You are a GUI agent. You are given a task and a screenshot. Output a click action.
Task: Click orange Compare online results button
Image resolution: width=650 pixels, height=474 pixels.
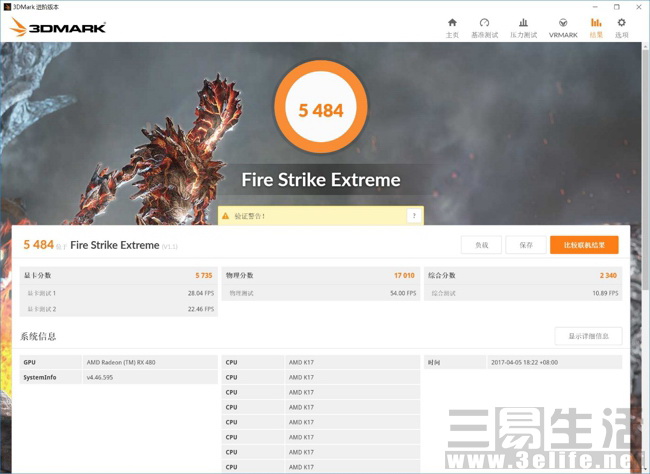pos(584,245)
